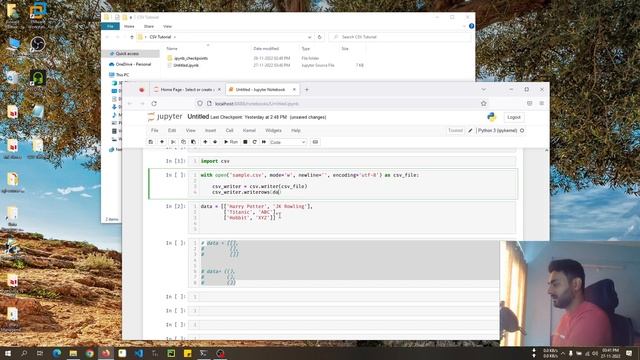640x360 pixels.
Task: Open Windows Start menu
Action: [7, 353]
